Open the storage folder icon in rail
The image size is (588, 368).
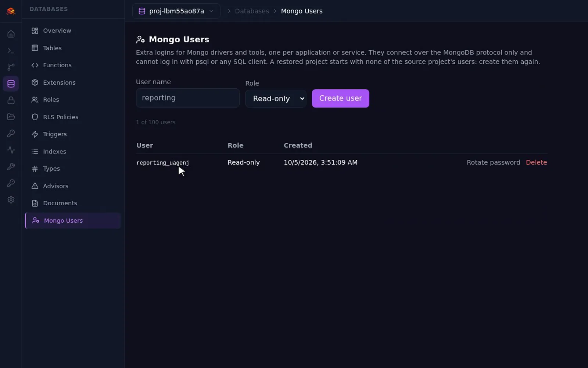click(11, 117)
